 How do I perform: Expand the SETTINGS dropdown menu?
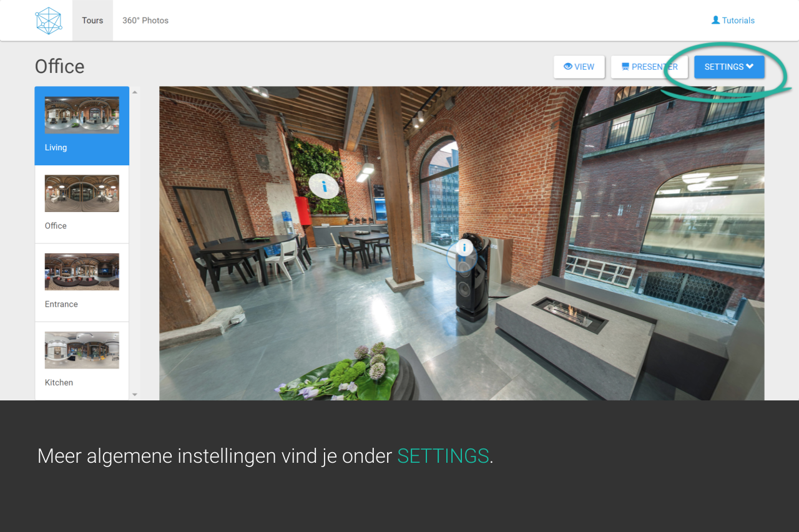(729, 67)
